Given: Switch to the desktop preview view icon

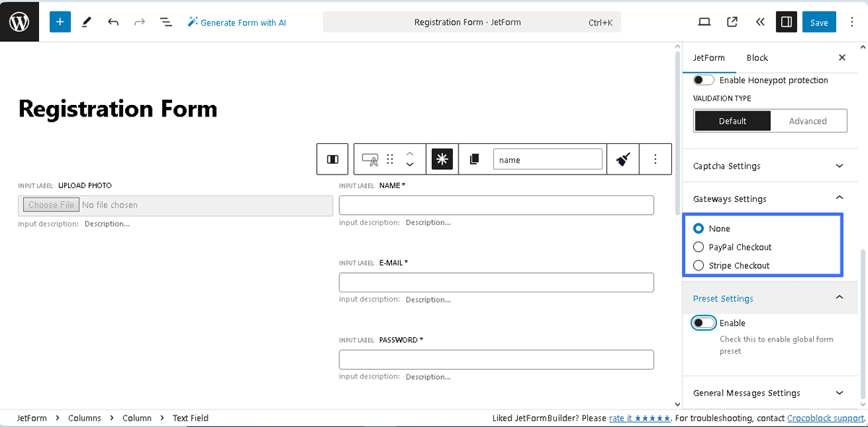Looking at the screenshot, I should (705, 22).
